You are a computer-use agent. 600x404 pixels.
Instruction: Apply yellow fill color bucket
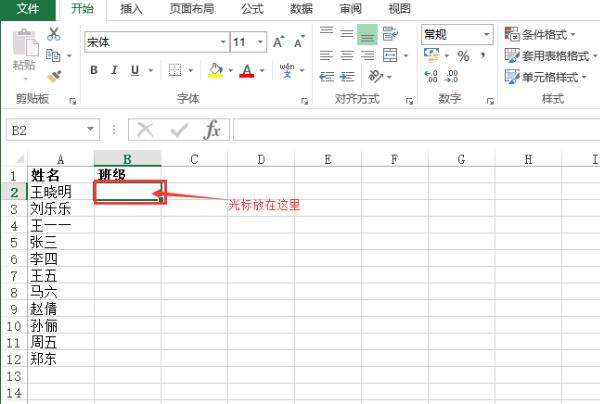pos(215,70)
